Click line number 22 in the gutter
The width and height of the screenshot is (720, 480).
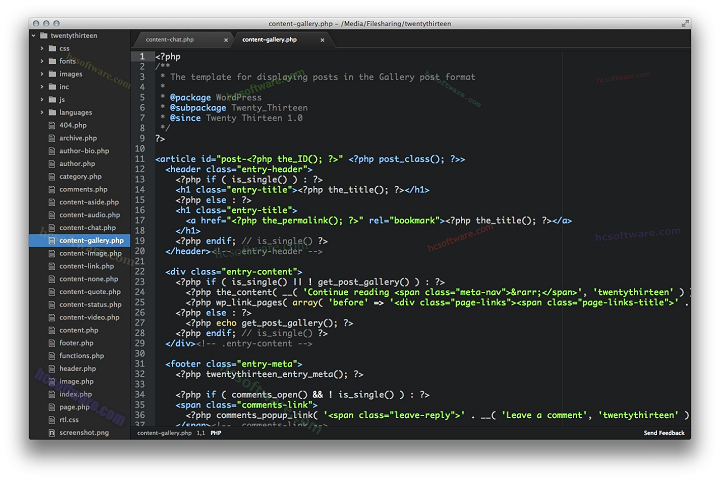tap(140, 271)
